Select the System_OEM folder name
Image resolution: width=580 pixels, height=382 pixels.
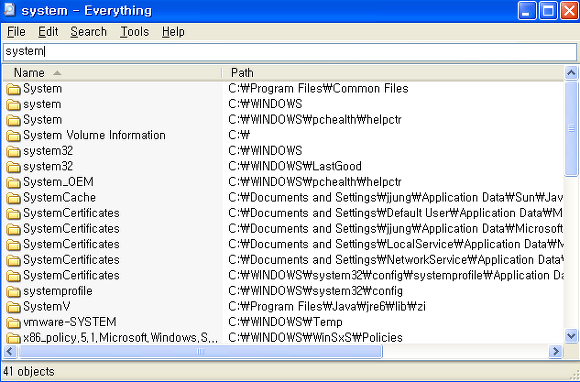pos(58,182)
